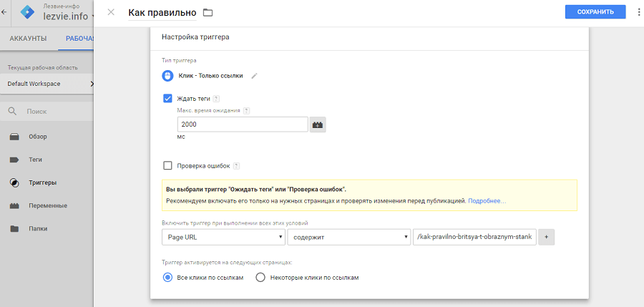This screenshot has width=644, height=307.
Task: Select Некоторые клики по ссылкам radio option
Action: (260, 278)
